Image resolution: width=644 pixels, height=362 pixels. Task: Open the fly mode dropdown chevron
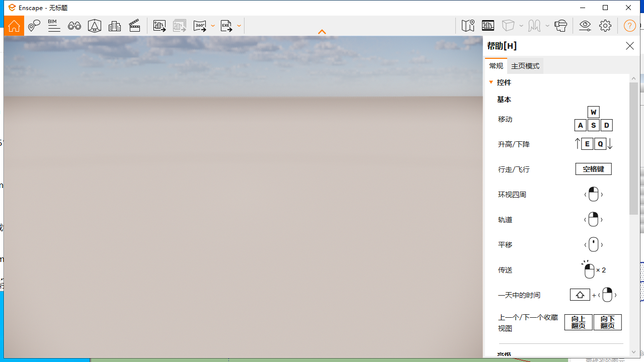(547, 26)
